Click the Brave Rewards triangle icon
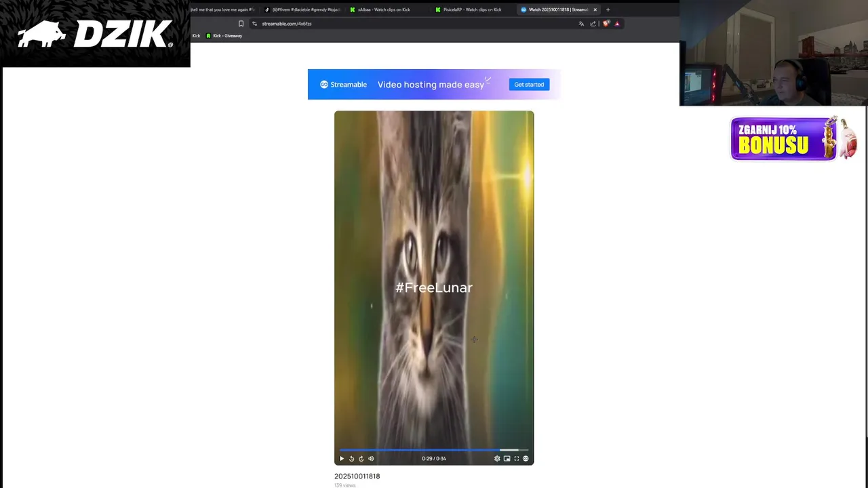This screenshot has height=488, width=868. [616, 24]
